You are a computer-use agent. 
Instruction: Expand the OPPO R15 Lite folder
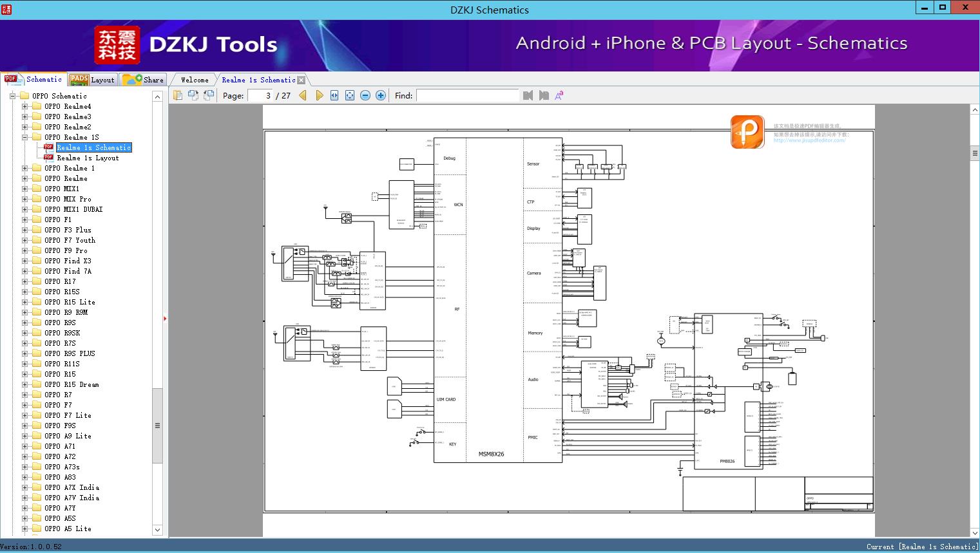tap(24, 302)
